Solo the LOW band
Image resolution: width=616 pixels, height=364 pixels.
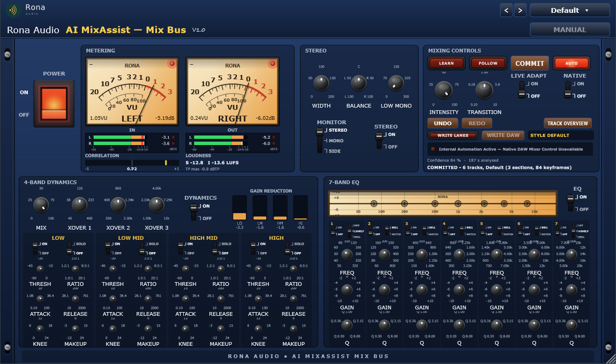pyautogui.click(x=70, y=248)
